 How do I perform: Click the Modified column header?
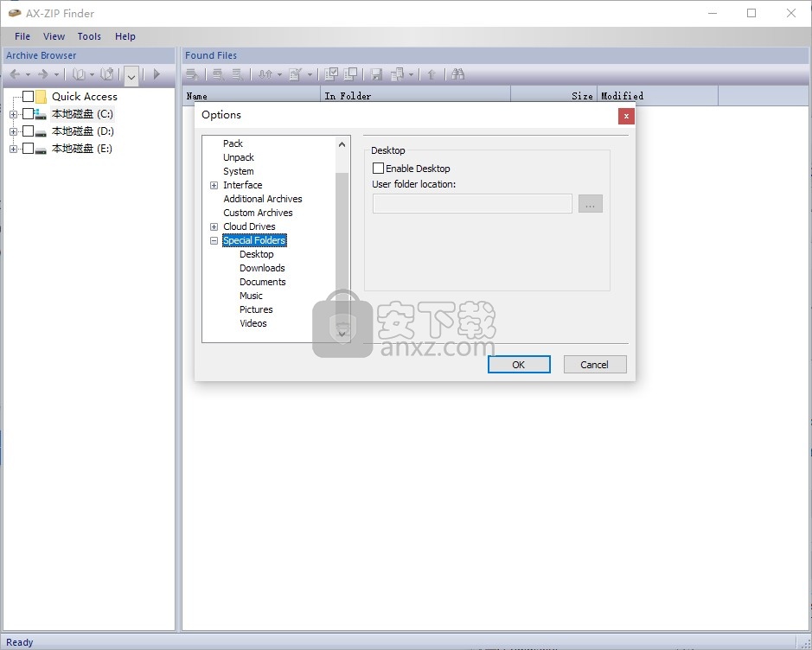pos(658,96)
